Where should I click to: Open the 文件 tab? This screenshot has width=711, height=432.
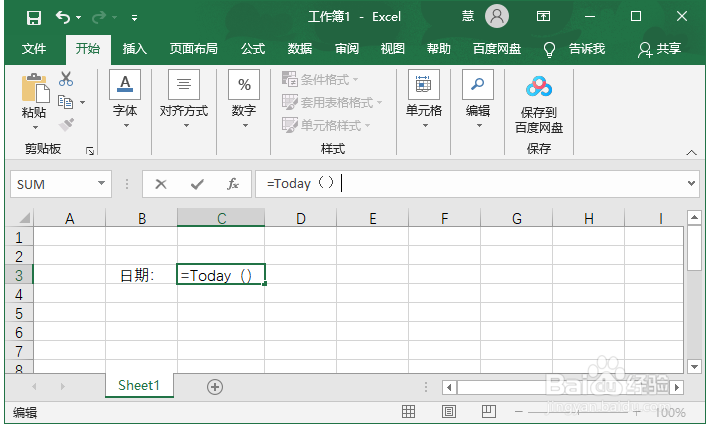coord(34,49)
